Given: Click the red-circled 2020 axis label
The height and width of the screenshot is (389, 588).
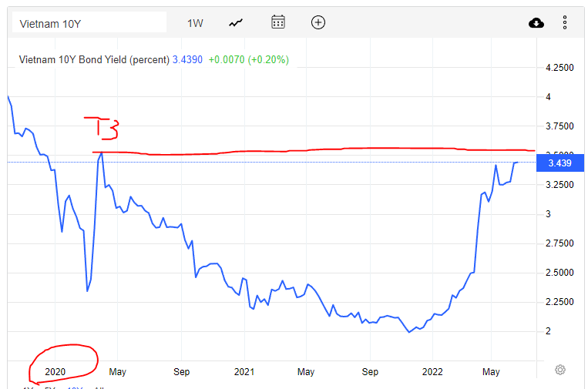Looking at the screenshot, I should tap(55, 371).
